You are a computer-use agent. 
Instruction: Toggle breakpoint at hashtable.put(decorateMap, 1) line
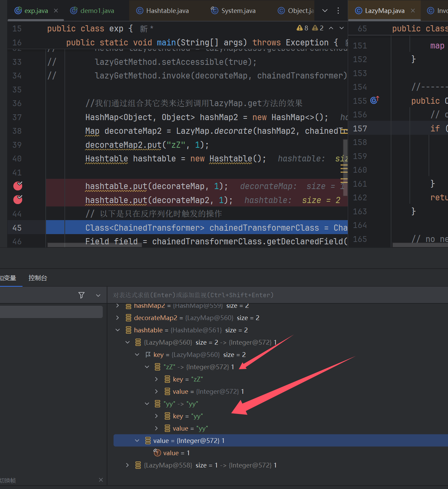pos(18,186)
